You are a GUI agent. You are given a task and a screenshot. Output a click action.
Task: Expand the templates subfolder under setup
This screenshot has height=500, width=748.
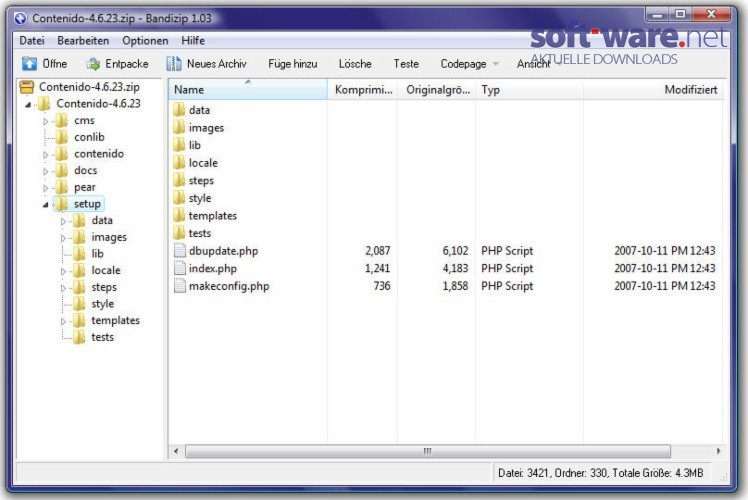(63, 322)
